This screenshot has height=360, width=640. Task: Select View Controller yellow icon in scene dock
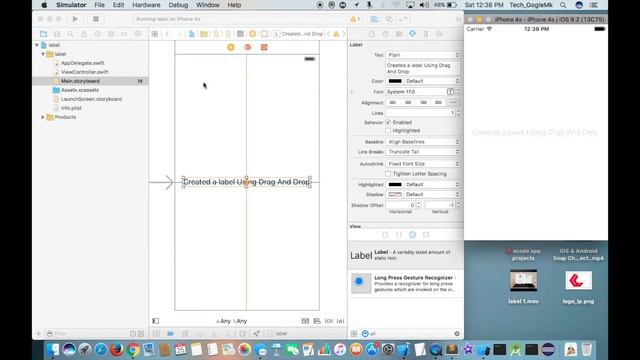point(231,47)
